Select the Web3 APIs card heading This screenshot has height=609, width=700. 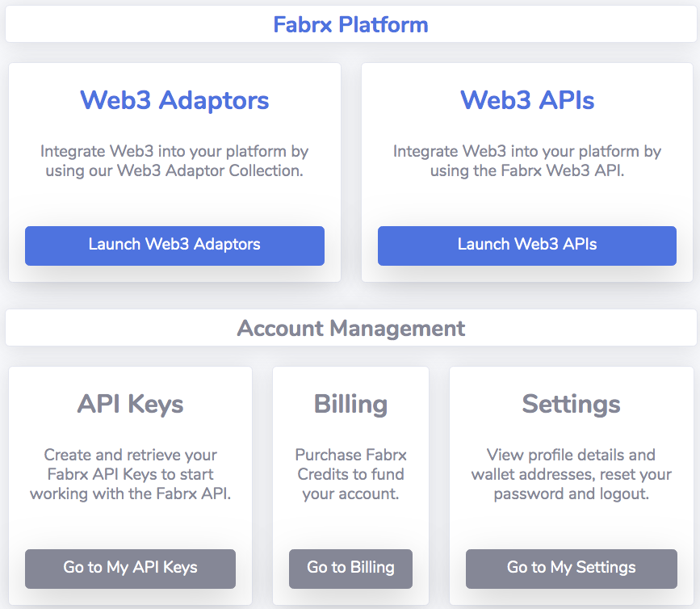[526, 100]
